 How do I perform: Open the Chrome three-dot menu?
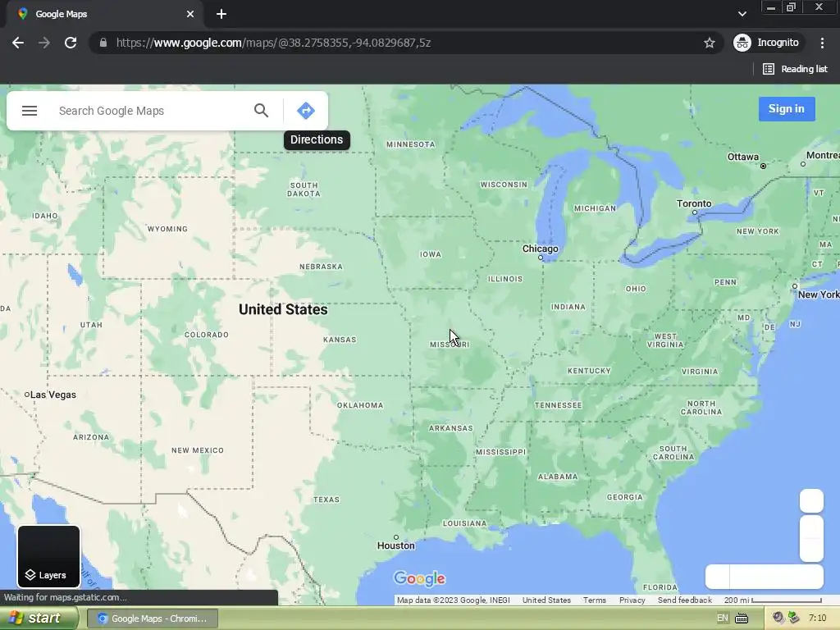click(822, 43)
